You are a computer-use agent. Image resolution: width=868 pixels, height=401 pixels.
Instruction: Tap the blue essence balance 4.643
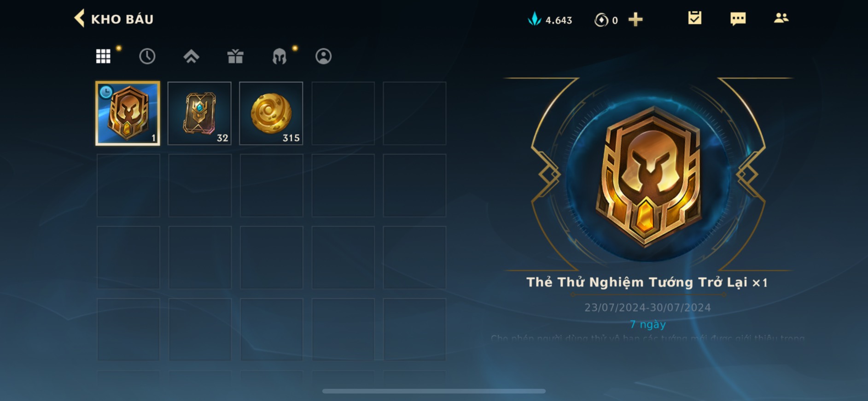tap(550, 20)
